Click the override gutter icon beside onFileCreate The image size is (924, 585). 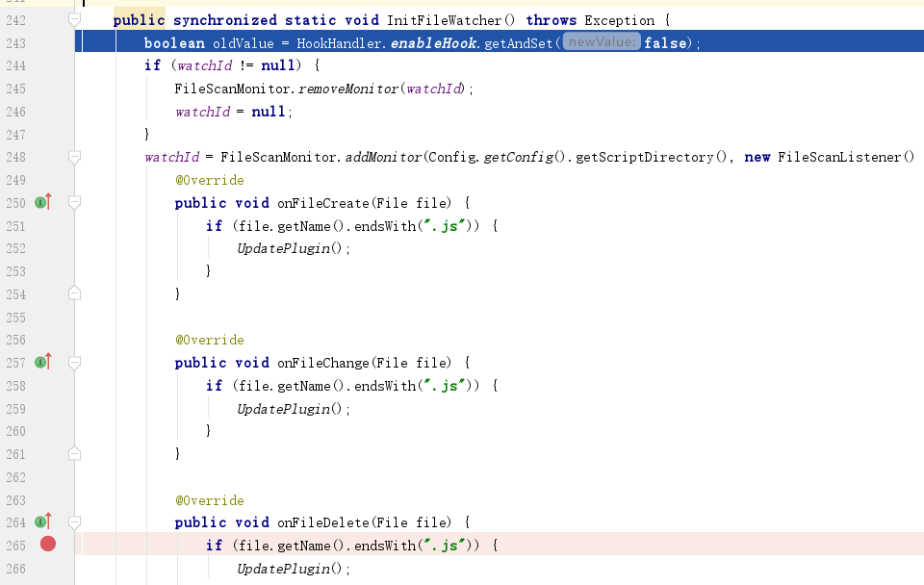43,202
